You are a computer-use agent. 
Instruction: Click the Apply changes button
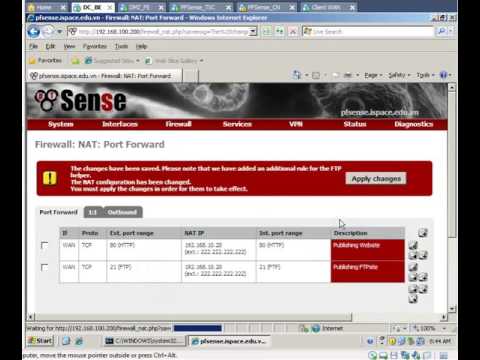pos(376,179)
